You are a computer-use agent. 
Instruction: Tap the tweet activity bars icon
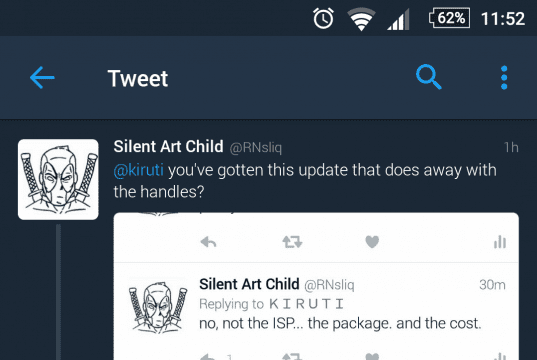click(500, 242)
